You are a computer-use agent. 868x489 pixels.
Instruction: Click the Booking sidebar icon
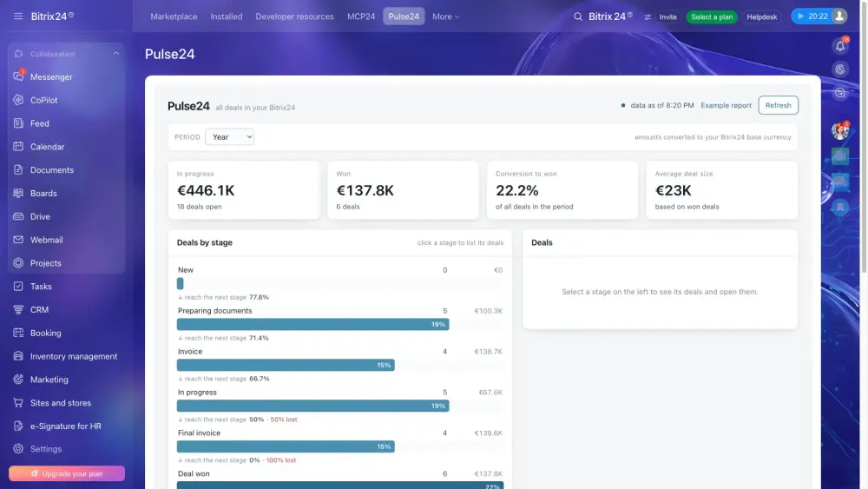(18, 333)
